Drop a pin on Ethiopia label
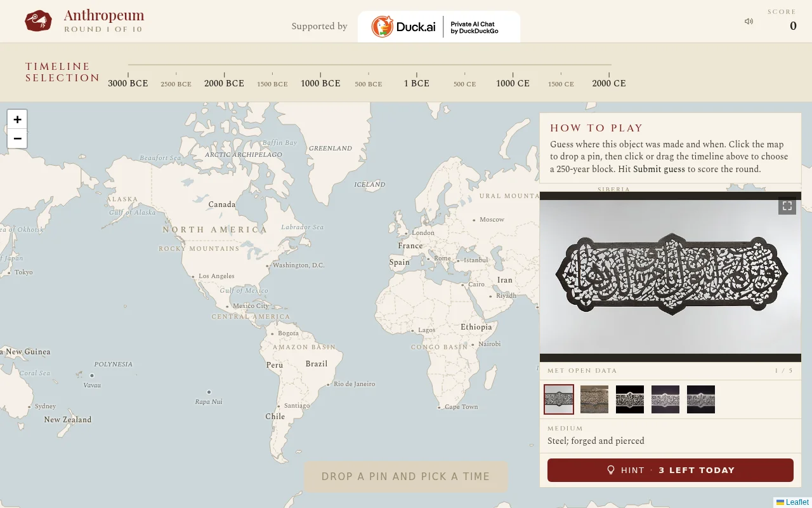Screen dimensions: 812x508 476,327
